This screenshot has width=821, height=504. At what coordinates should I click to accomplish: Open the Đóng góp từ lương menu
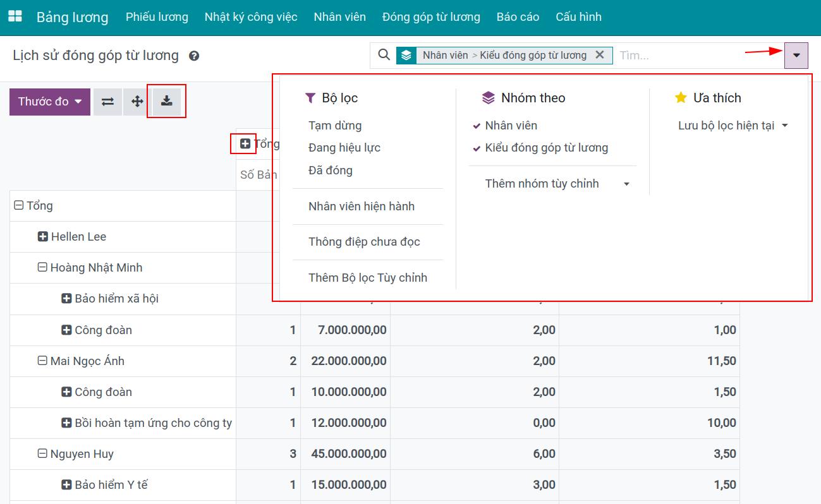(431, 17)
